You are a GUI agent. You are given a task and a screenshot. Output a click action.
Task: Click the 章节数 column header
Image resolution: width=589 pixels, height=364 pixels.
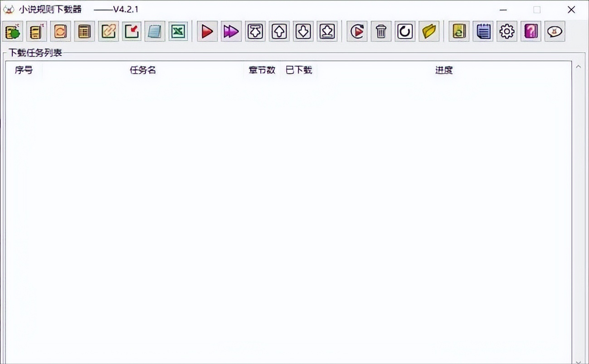pyautogui.click(x=262, y=70)
